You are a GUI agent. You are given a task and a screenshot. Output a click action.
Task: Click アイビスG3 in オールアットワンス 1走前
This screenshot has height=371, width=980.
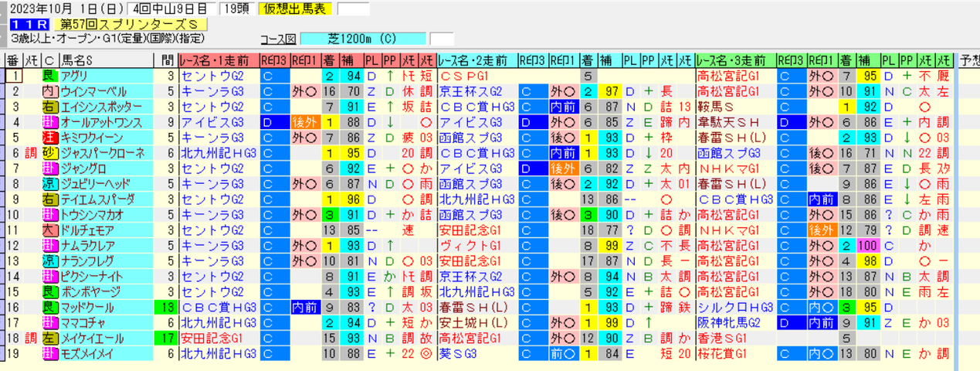211,122
